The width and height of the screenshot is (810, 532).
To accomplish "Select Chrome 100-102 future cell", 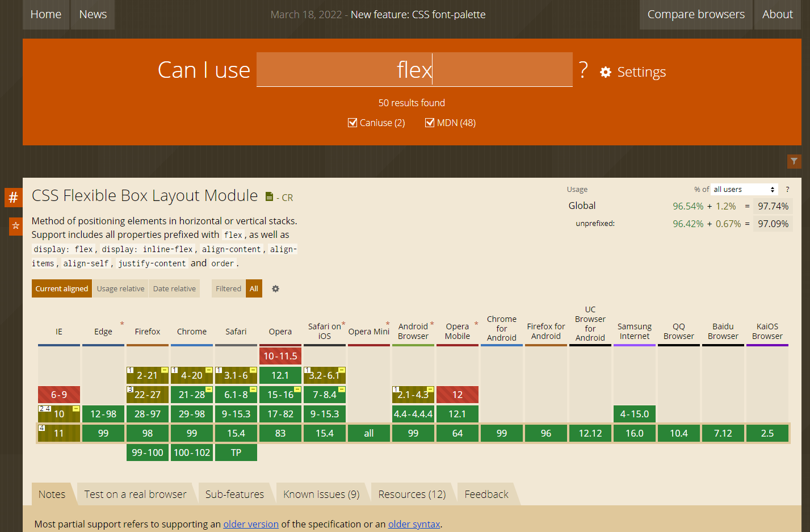I will (192, 453).
